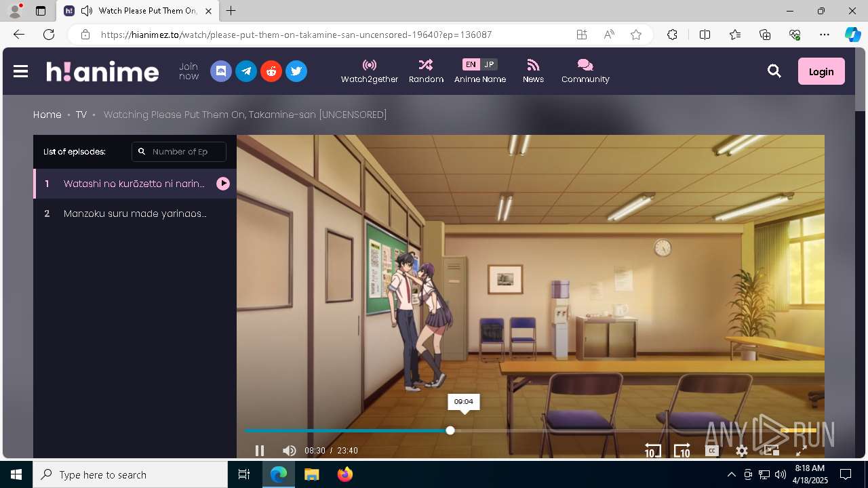
Task: Show hidden system tray icons
Action: [731, 474]
